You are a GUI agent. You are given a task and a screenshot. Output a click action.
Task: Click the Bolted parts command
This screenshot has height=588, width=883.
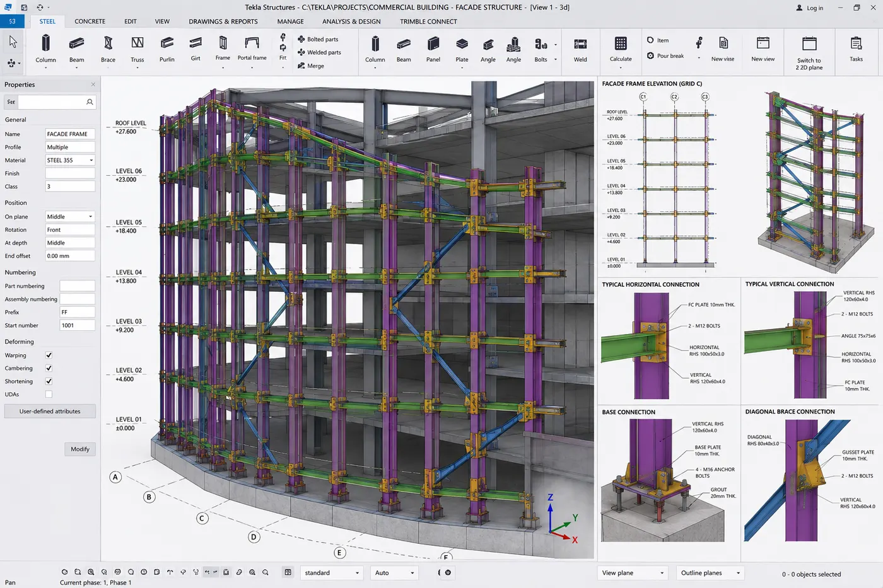[318, 39]
